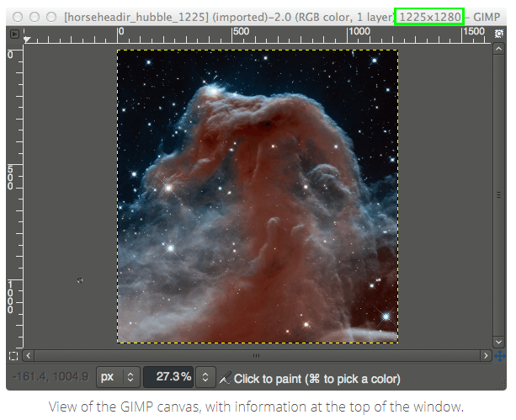Open the zoom level dropdown arrows

click(205, 377)
